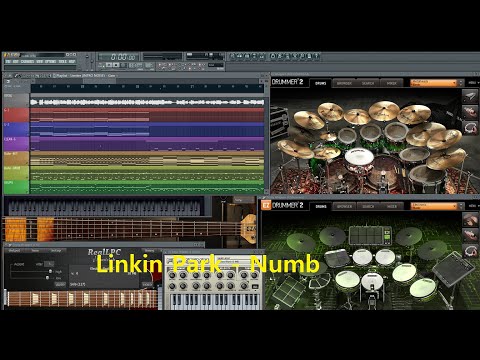Click middle percussion icon in lower EZdrummer sidebar
Viewport: 480px width, 360px height.
(470, 235)
